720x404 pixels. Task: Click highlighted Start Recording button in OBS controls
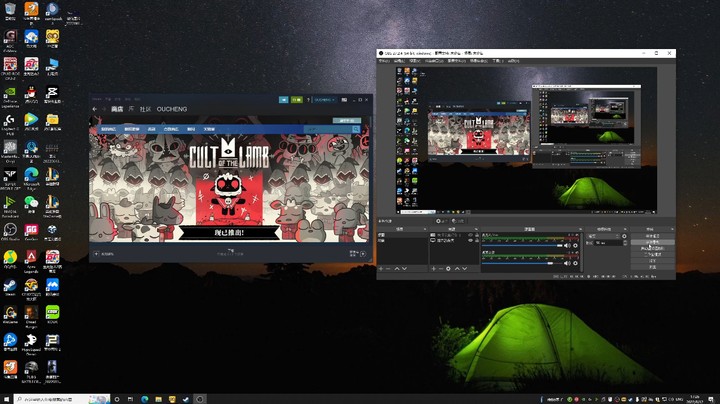click(x=653, y=242)
